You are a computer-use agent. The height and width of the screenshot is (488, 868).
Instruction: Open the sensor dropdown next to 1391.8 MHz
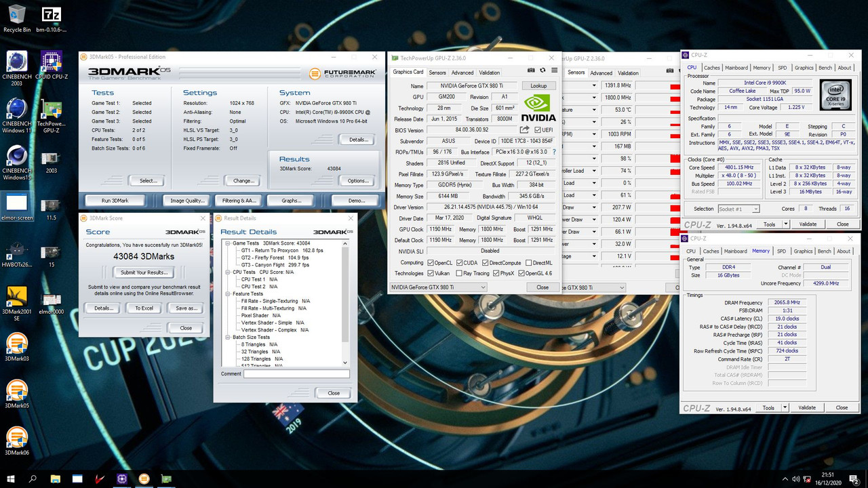[594, 85]
